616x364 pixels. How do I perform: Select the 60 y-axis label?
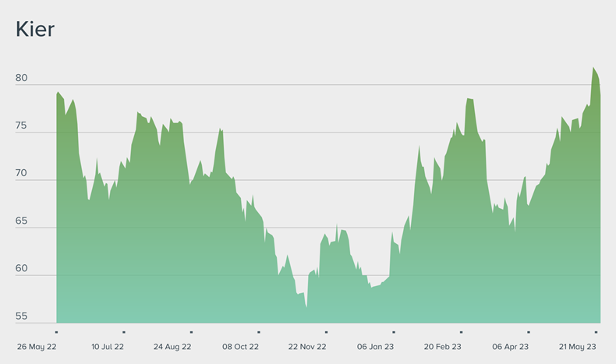point(21,269)
